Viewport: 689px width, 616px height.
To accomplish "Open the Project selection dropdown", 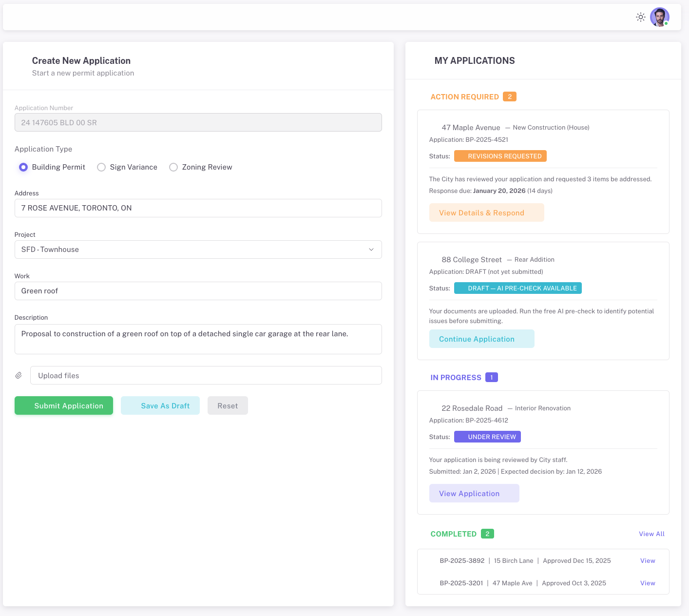I will (198, 250).
